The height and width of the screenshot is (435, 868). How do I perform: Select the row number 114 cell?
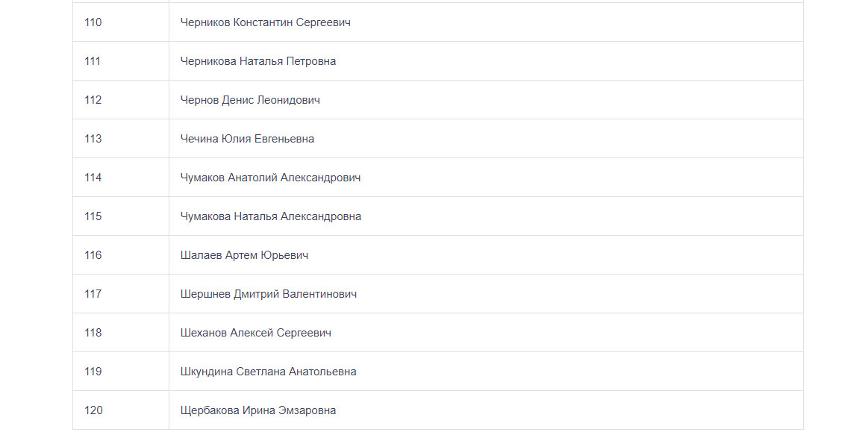click(93, 178)
